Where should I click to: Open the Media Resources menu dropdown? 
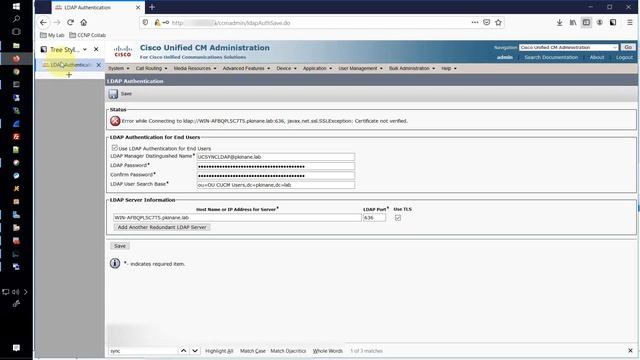[x=195, y=68]
